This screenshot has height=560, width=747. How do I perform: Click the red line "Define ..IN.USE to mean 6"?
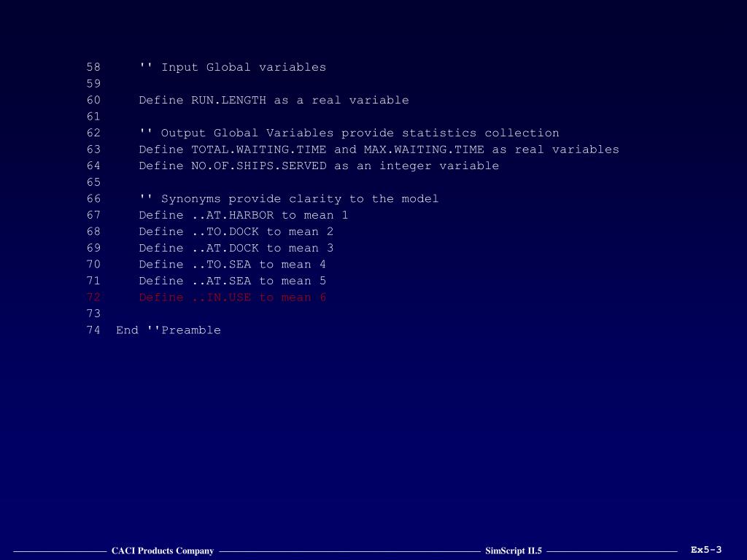pyautogui.click(x=233, y=297)
